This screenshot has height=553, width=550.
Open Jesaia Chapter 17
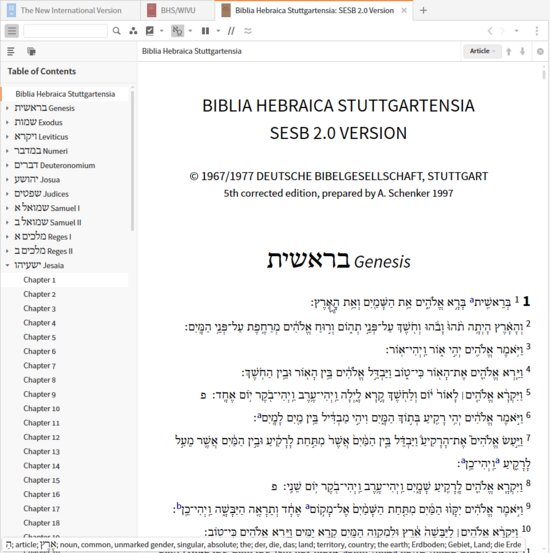tap(41, 509)
